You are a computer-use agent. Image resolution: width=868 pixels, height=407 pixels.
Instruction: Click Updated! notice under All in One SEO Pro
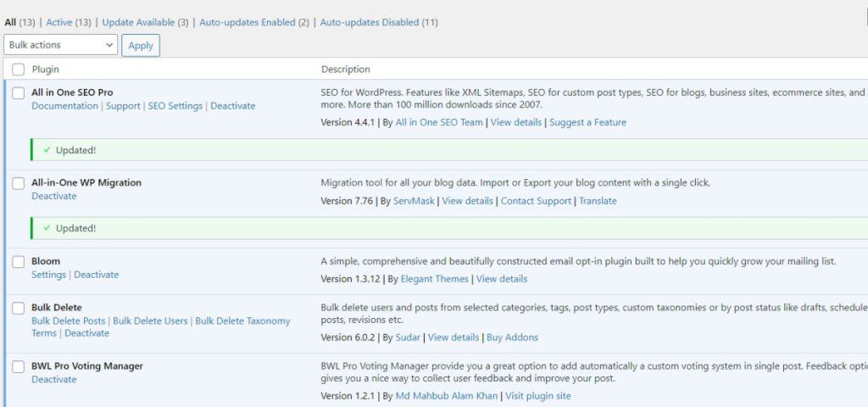tap(449, 150)
